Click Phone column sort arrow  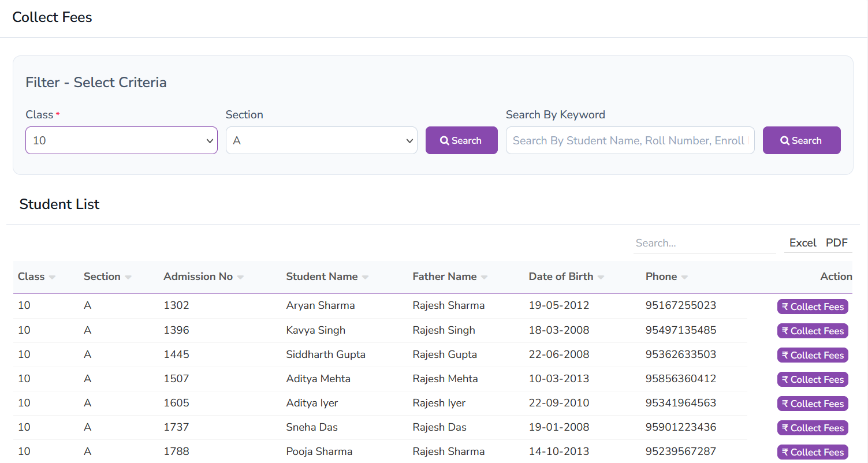(x=684, y=278)
